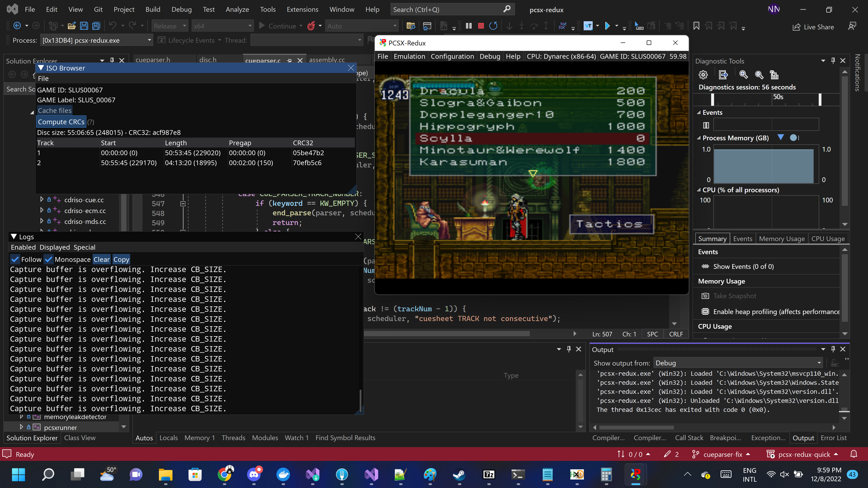Pause debugging with the Break All icon
This screenshot has height=488, width=868.
click(468, 26)
